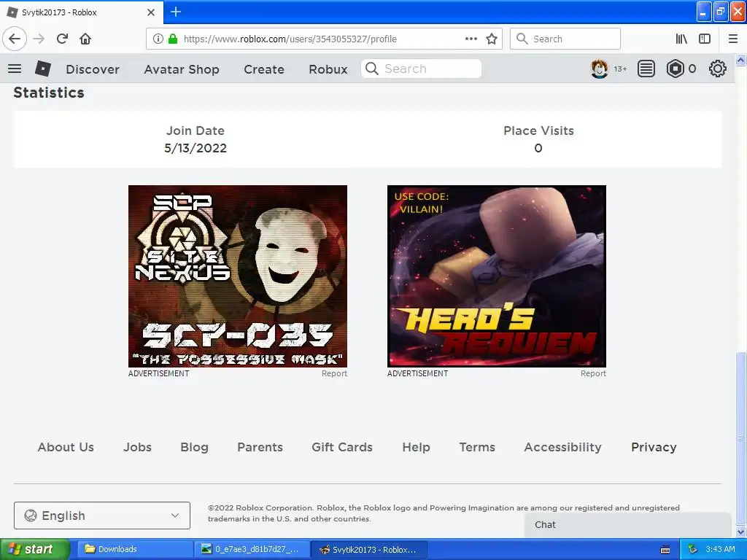
Task: Click the Roblox logo icon
Action: (x=43, y=69)
